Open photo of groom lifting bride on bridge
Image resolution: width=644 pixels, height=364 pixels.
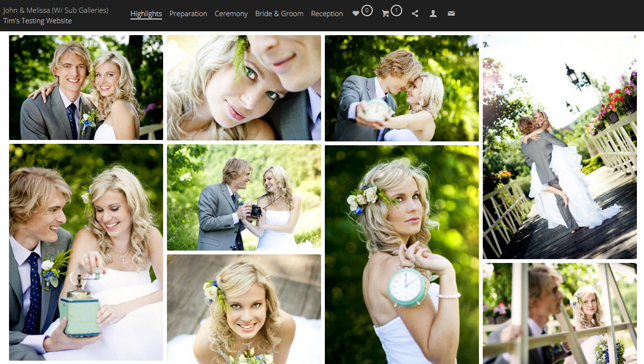point(560,147)
